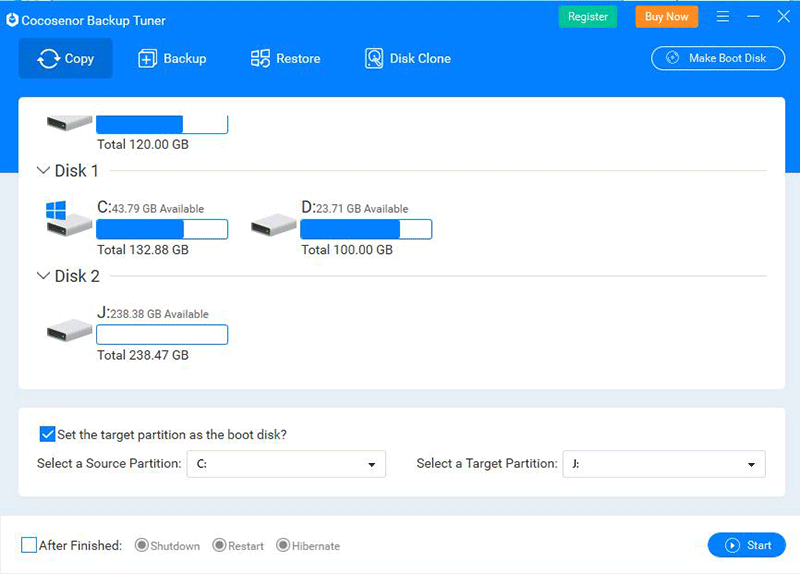Select the Restart radio option
The height and width of the screenshot is (574, 800).
pyautogui.click(x=219, y=545)
